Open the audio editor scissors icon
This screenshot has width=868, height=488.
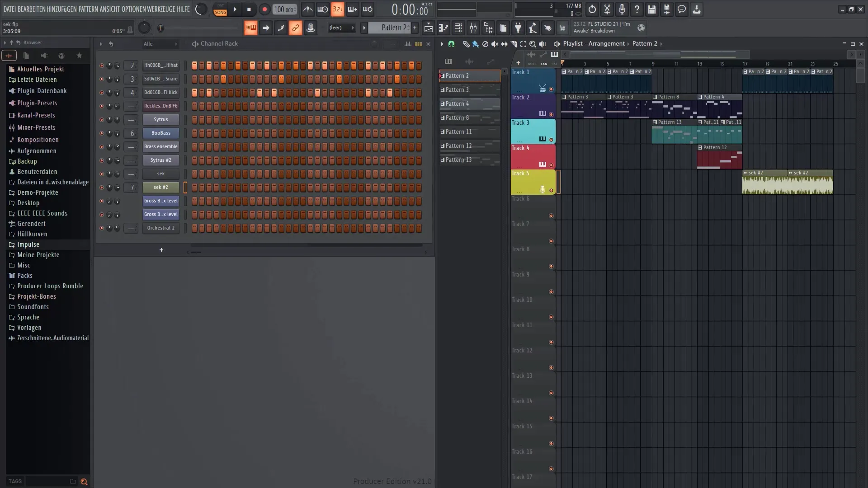tap(607, 9)
